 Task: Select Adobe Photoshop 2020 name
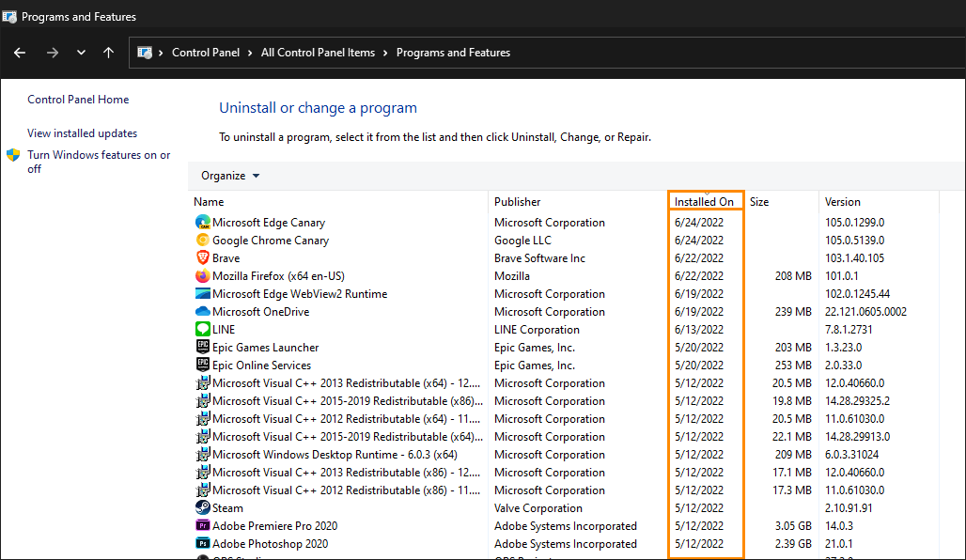coord(271,544)
